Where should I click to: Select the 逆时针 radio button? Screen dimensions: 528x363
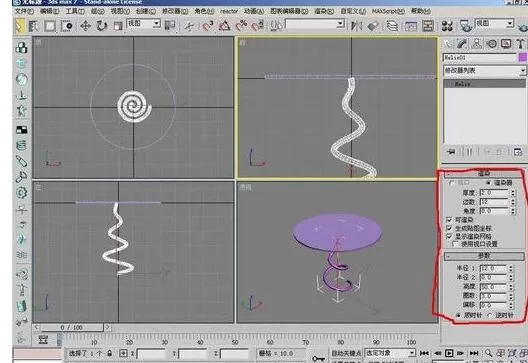click(490, 315)
